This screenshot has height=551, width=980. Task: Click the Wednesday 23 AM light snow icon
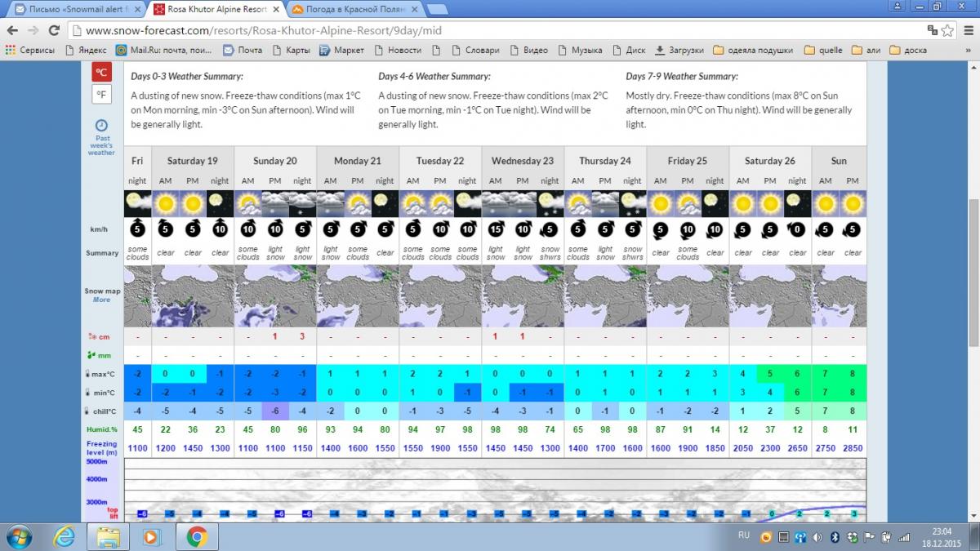[x=495, y=203]
